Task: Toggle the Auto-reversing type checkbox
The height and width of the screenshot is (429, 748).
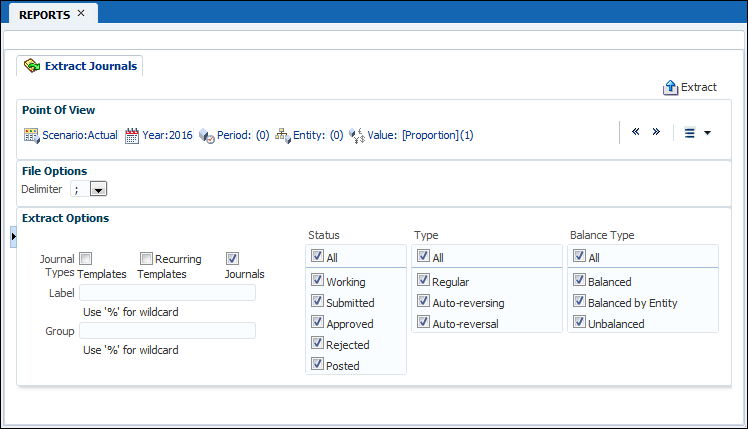Action: point(424,301)
